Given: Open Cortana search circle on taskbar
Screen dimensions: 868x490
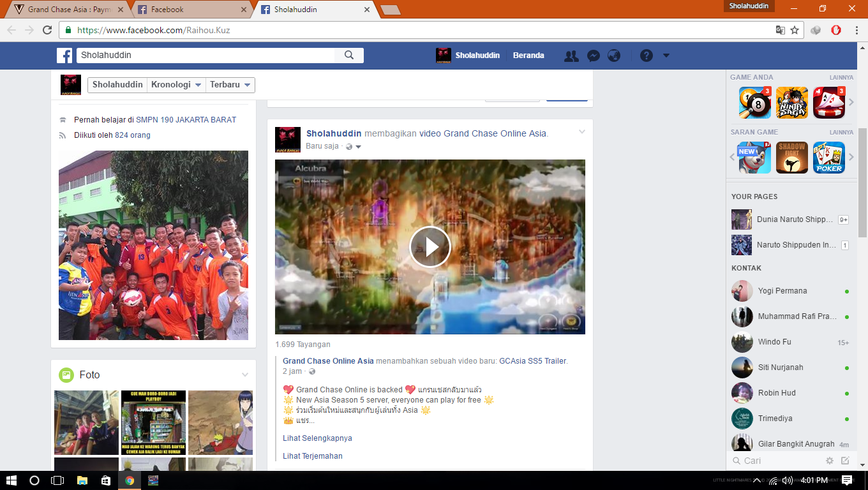Looking at the screenshot, I should (x=34, y=480).
